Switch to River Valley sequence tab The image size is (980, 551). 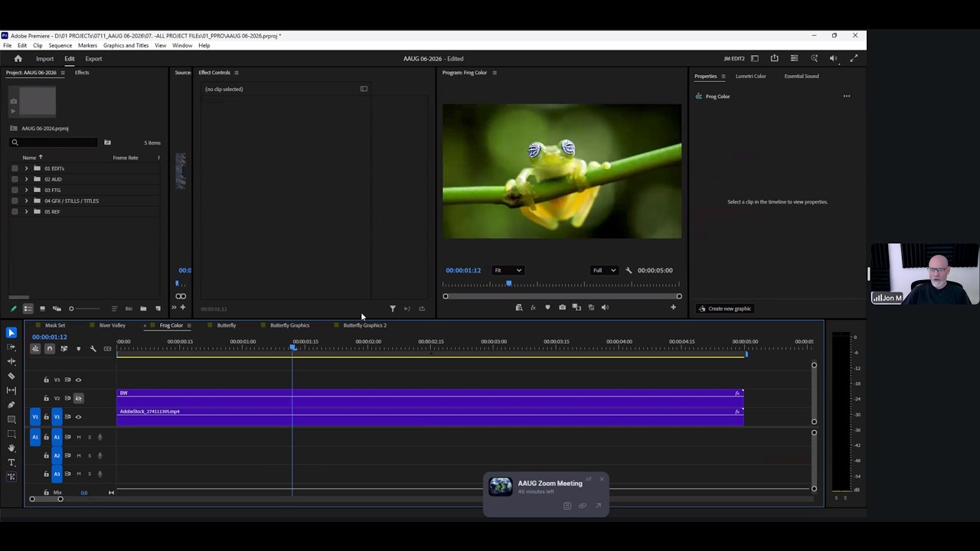coord(112,325)
